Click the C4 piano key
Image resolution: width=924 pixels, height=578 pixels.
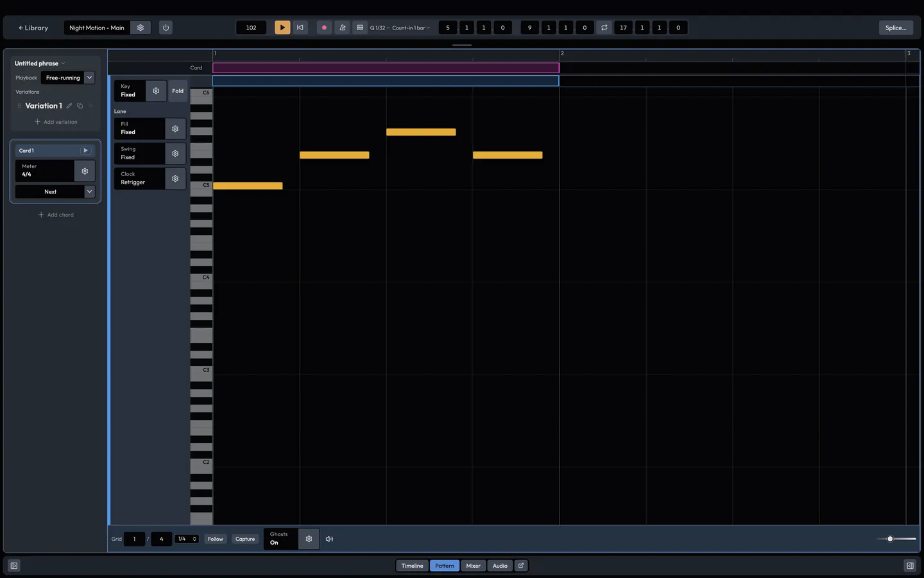[x=201, y=277]
